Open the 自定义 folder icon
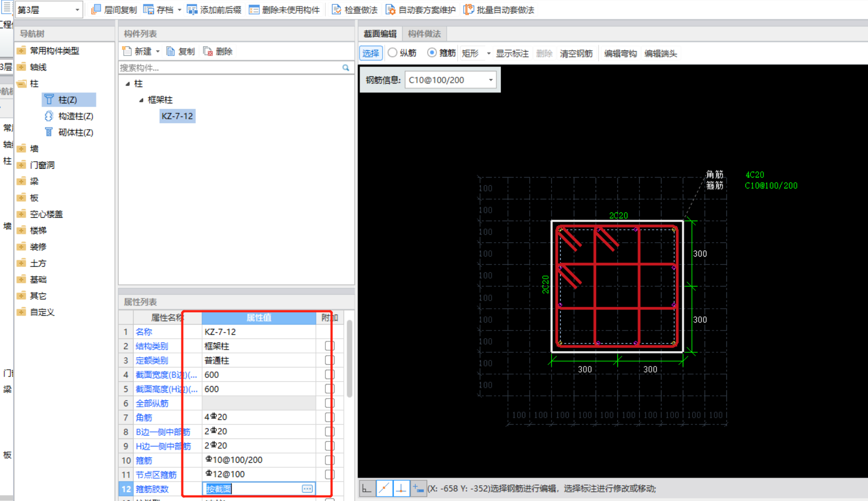This screenshot has width=868, height=501. point(21,312)
